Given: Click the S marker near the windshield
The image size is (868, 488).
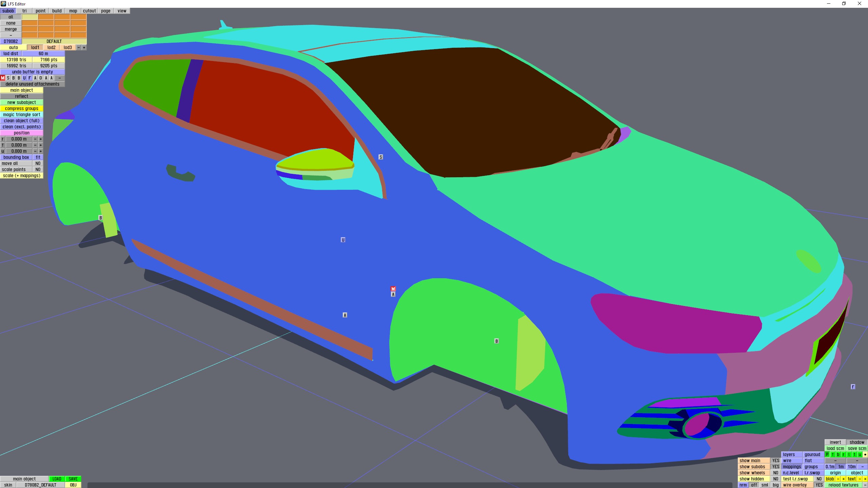Looking at the screenshot, I should (x=381, y=157).
